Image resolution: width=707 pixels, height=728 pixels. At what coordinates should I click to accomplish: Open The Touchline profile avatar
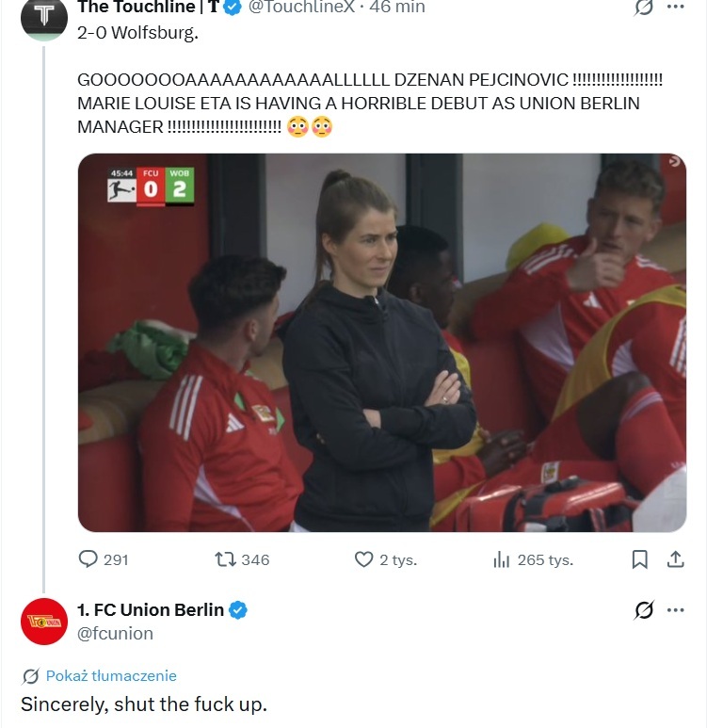(44, 18)
